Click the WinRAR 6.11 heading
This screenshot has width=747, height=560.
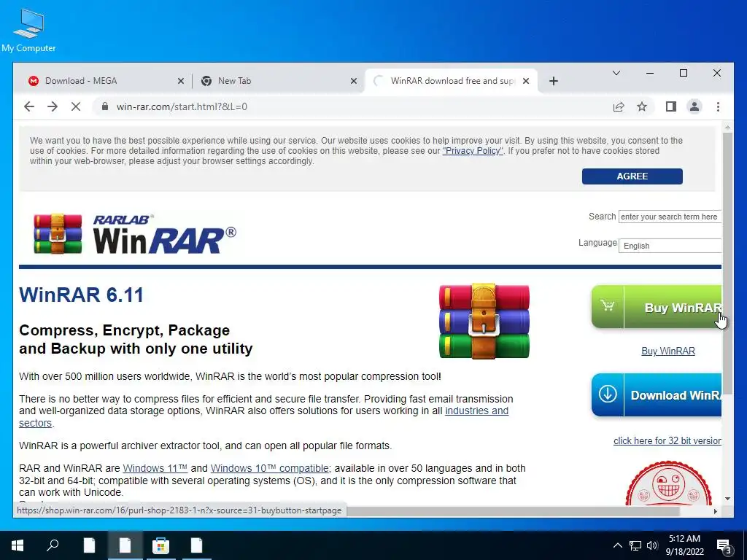[x=81, y=295]
